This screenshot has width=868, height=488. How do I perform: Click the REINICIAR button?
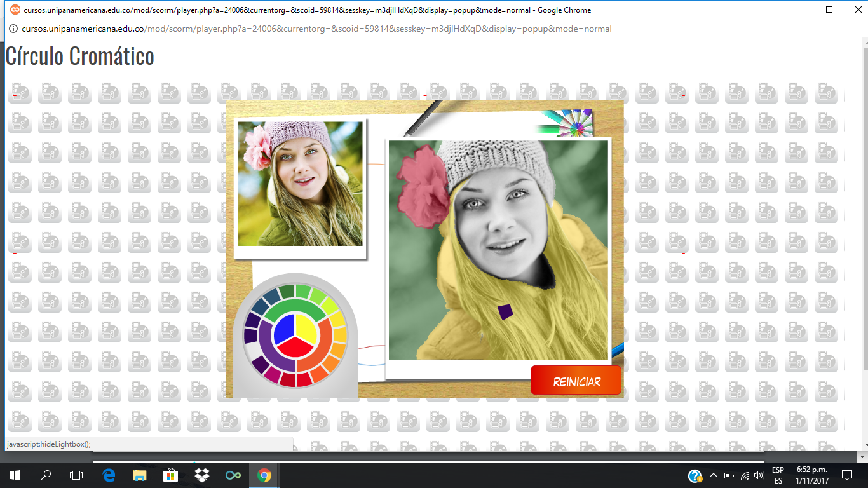click(576, 381)
